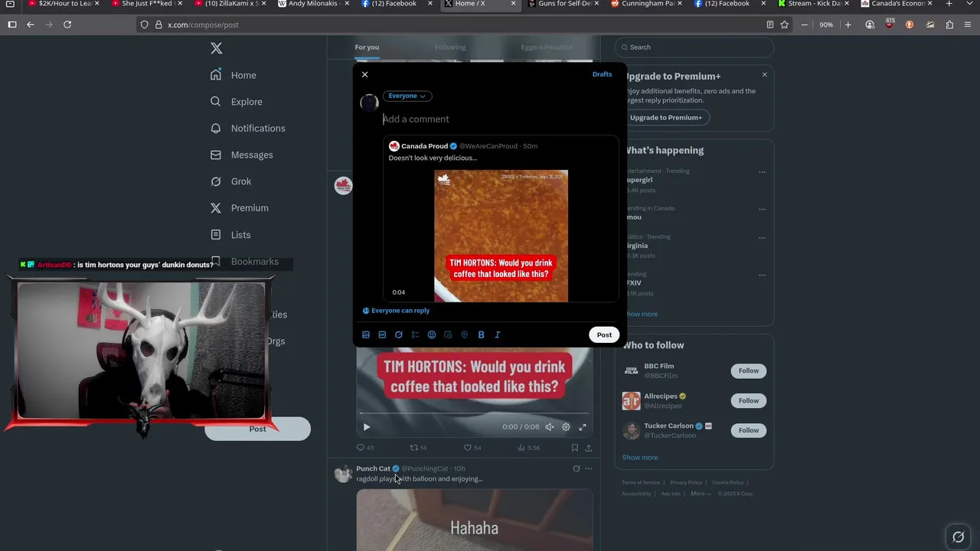
Task: Open the Firefox extensions puzzle icon
Action: click(949, 24)
